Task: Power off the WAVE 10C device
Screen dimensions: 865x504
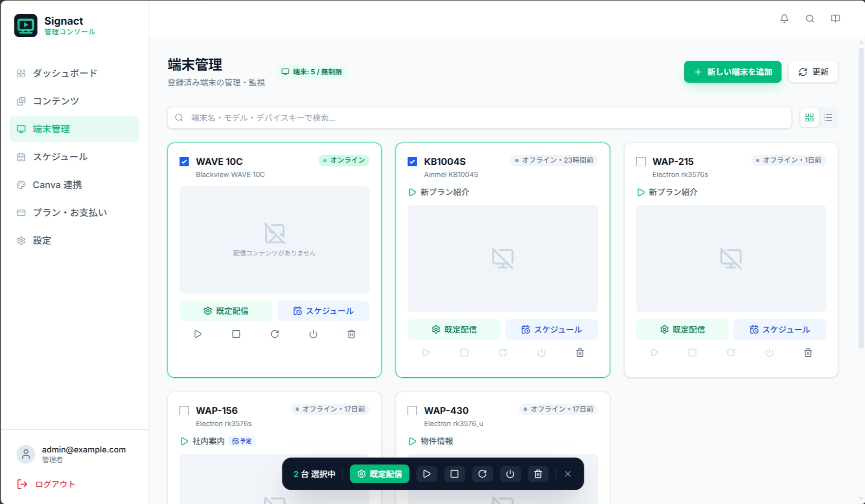Action: pyautogui.click(x=313, y=334)
